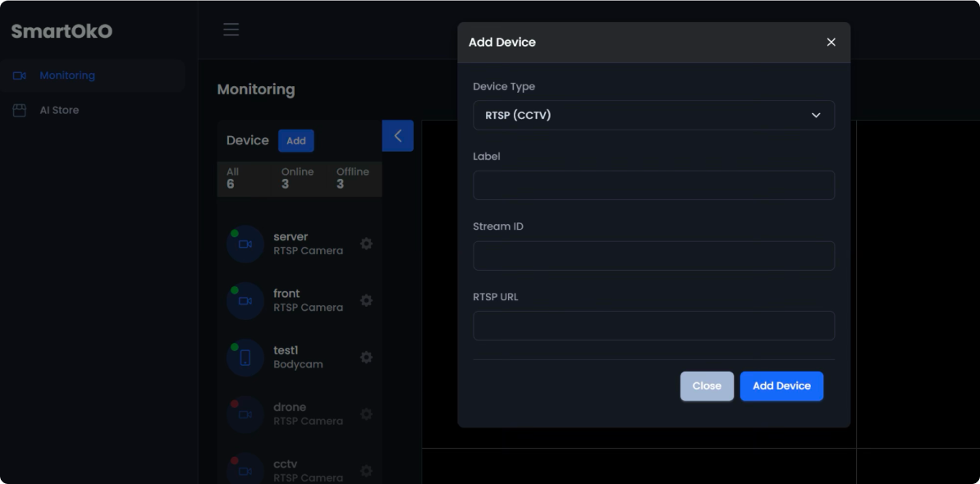Focus the Label input field
This screenshot has height=484, width=980.
tap(654, 185)
